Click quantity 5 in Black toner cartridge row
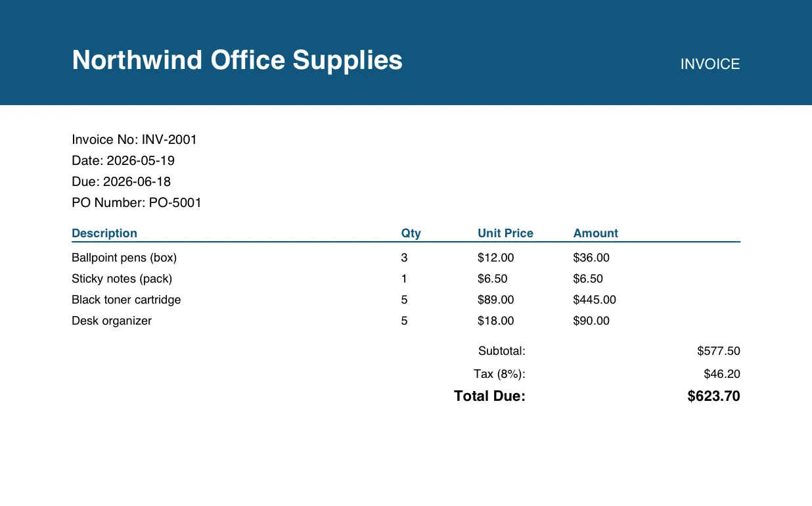The image size is (812, 506). click(404, 300)
